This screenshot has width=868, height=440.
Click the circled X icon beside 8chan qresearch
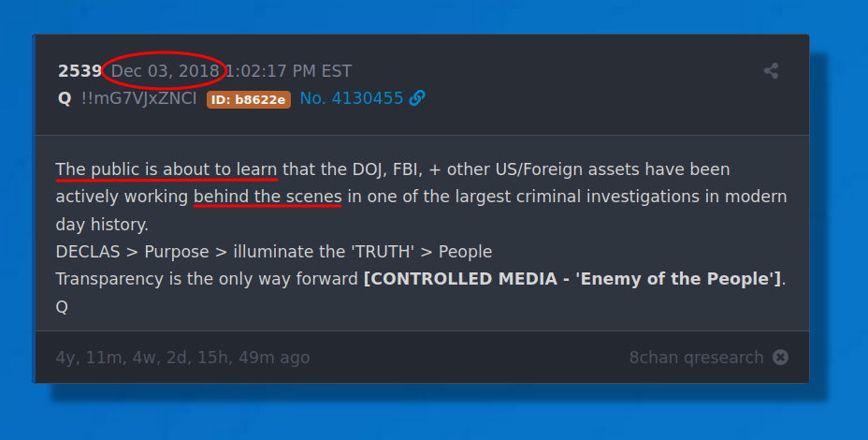coord(780,358)
